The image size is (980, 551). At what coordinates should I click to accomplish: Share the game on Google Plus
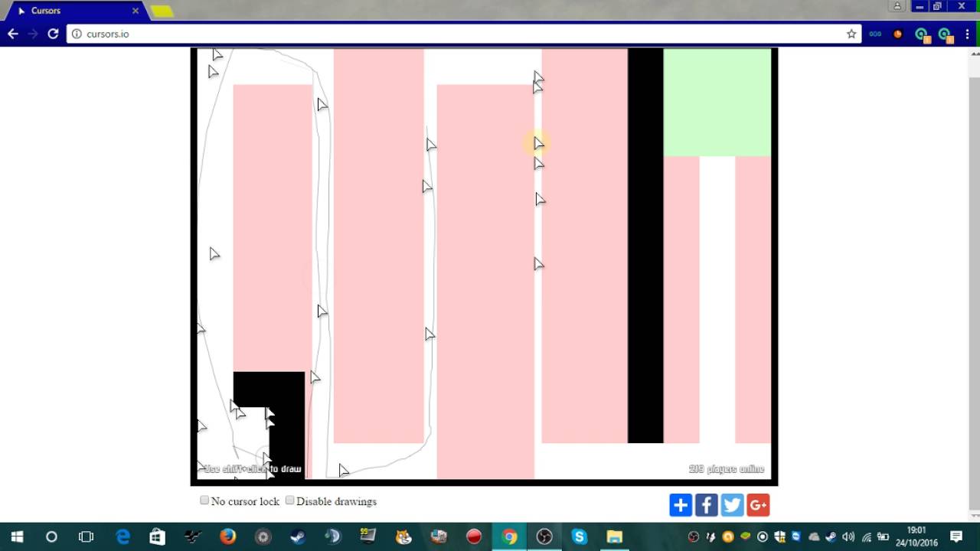pyautogui.click(x=758, y=505)
